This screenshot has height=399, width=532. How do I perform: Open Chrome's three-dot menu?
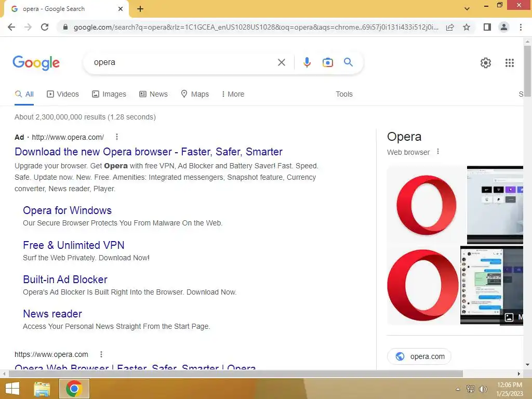(521, 27)
